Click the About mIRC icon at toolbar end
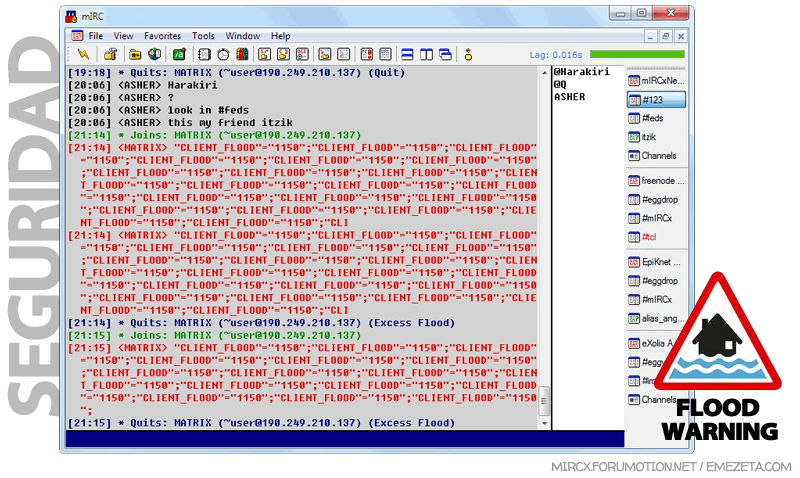Image resolution: width=800 pixels, height=478 pixels. [468, 54]
